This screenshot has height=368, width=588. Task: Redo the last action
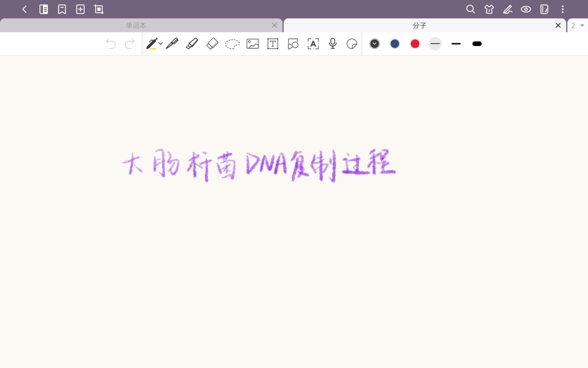point(130,44)
